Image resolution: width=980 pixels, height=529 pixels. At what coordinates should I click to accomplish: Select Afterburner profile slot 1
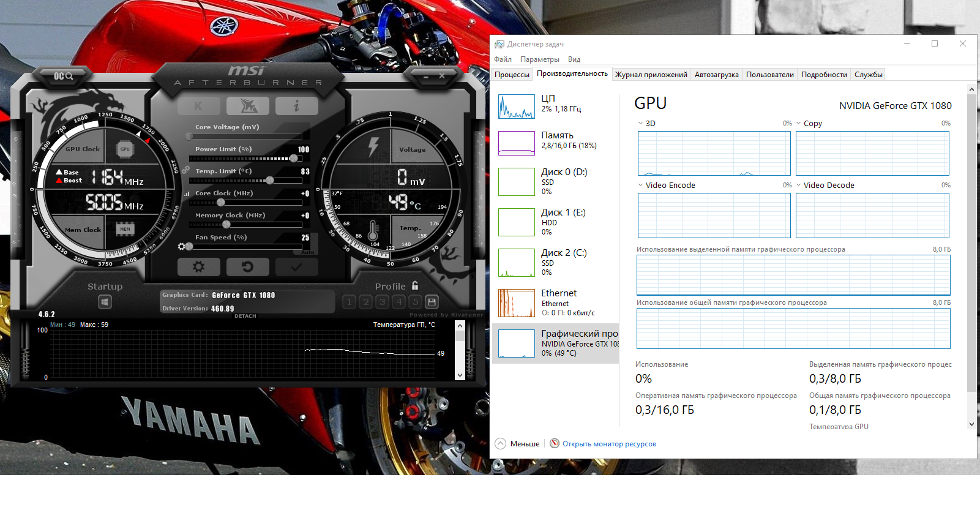coord(349,302)
